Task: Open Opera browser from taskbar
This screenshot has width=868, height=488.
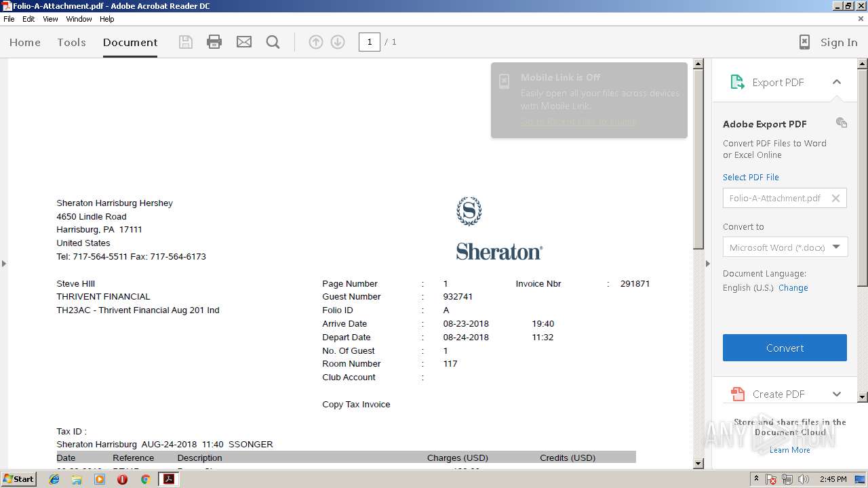Action: 122,479
